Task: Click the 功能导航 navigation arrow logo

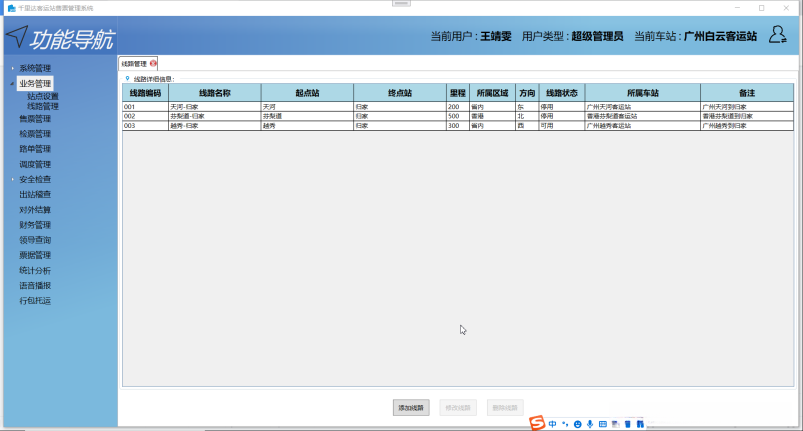Action: tap(17, 37)
